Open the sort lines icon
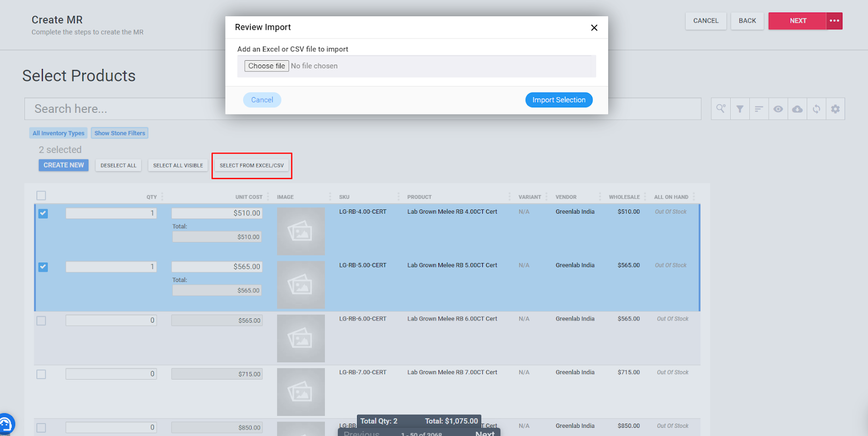This screenshot has height=436, width=868. [x=758, y=109]
